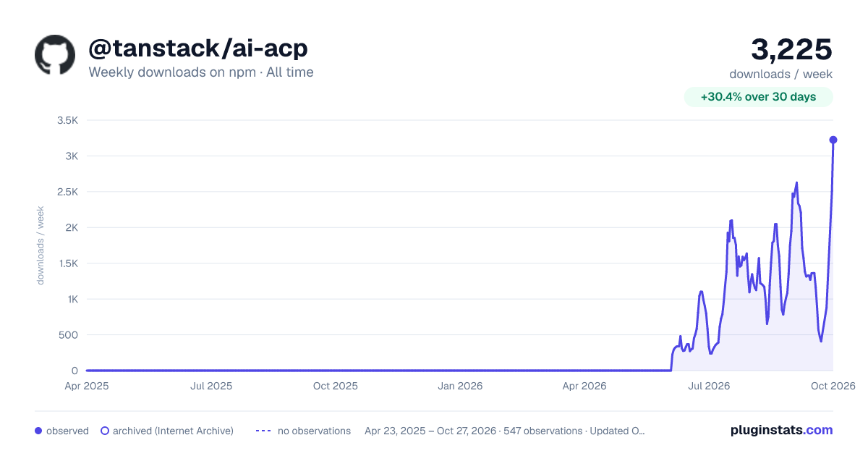Click the '+30.4% over 30 days' badge
868x456 pixels.
pyautogui.click(x=759, y=97)
